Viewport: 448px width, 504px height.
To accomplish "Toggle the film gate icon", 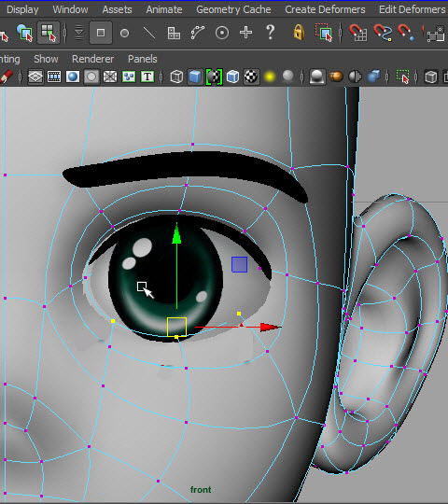I will pyautogui.click(x=54, y=77).
